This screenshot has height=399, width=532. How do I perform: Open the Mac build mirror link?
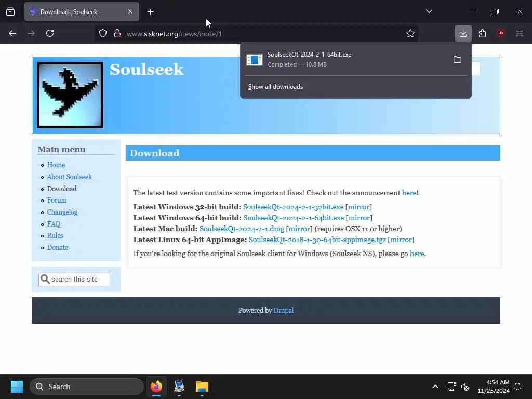pyautogui.click(x=299, y=229)
